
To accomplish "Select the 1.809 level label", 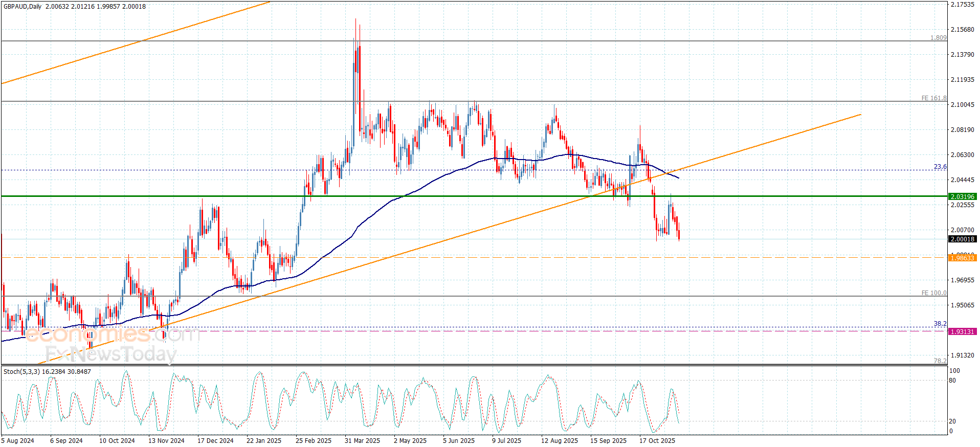I will (938, 38).
